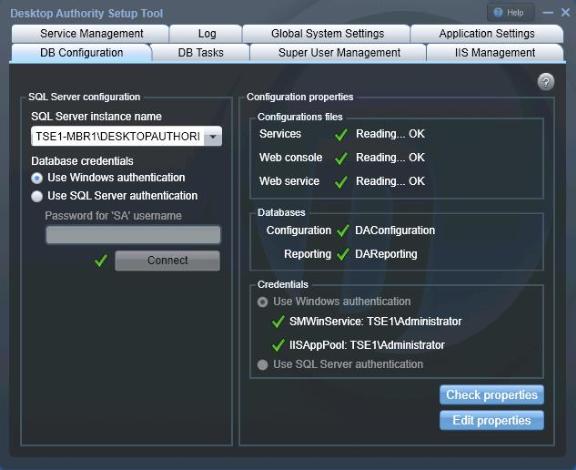Viewport: 576px width, 470px height.
Task: Click checkmark beside IISAppPool entry
Action: 278,345
